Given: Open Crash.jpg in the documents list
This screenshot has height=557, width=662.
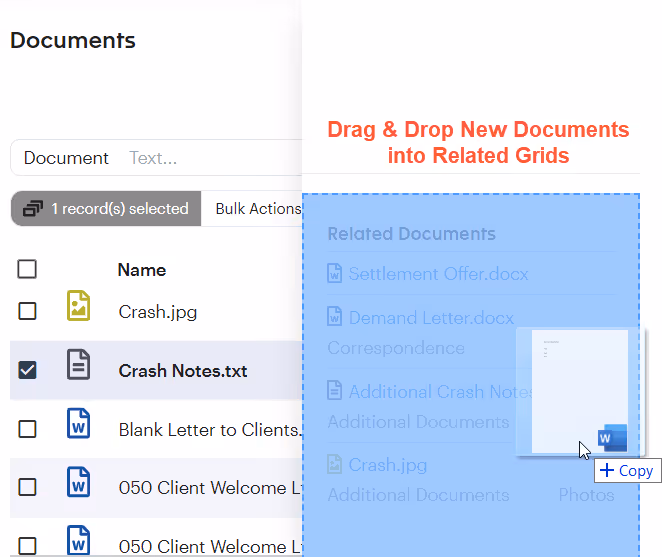Looking at the screenshot, I should (x=158, y=312).
